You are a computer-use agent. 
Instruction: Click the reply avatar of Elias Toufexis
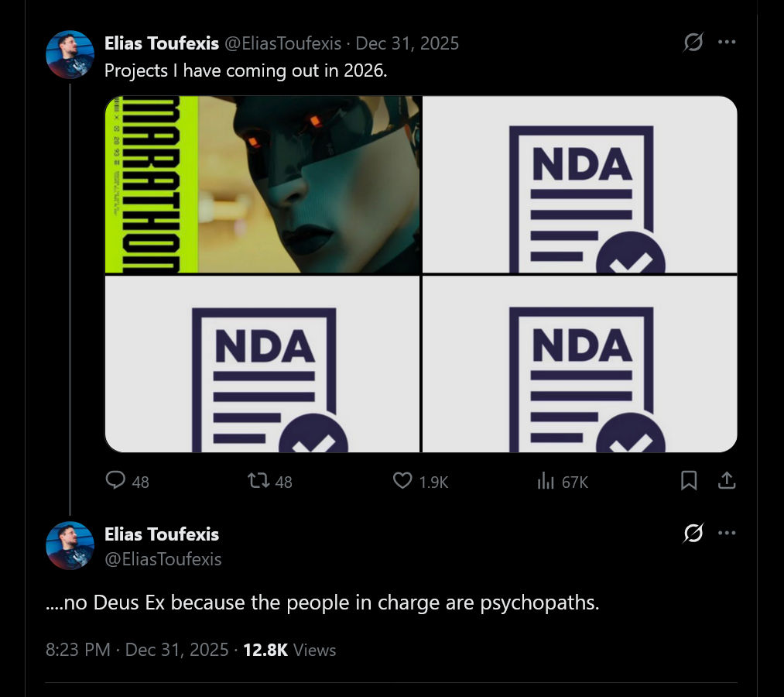point(70,545)
